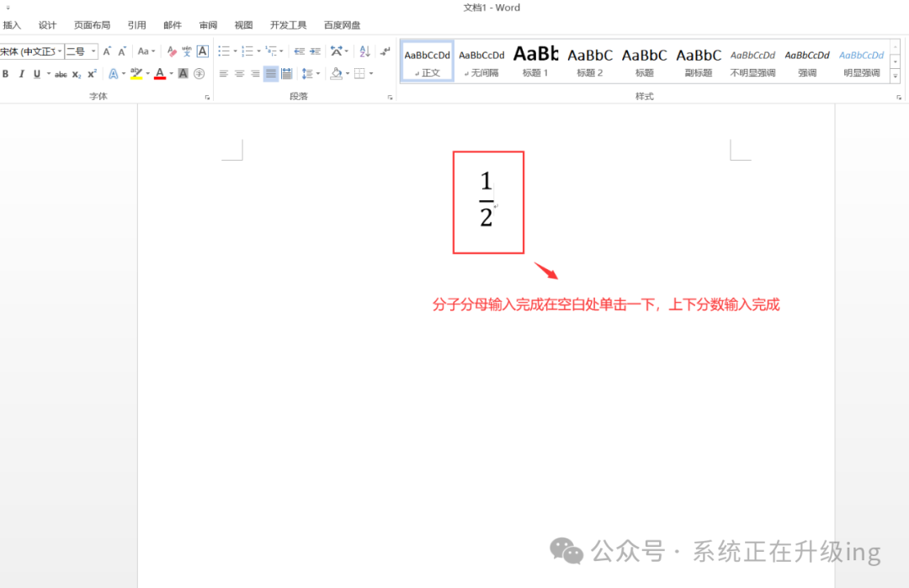Select justify alignment button

click(x=271, y=73)
